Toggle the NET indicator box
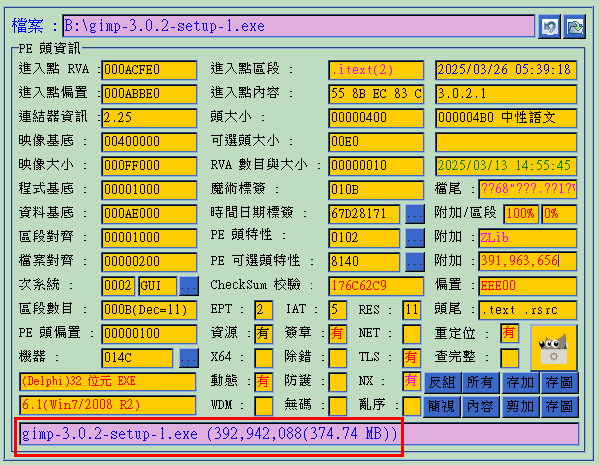This screenshot has height=465, width=599. point(412,334)
